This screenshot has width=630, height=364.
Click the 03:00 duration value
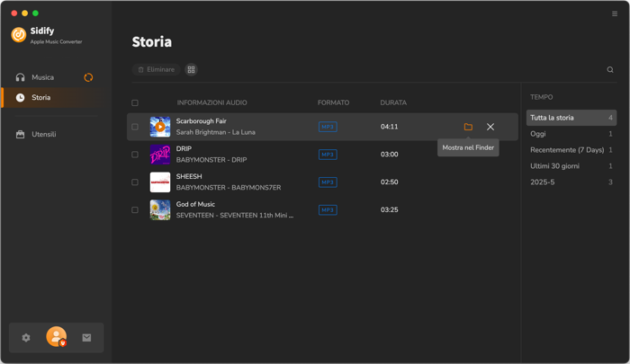pyautogui.click(x=390, y=155)
